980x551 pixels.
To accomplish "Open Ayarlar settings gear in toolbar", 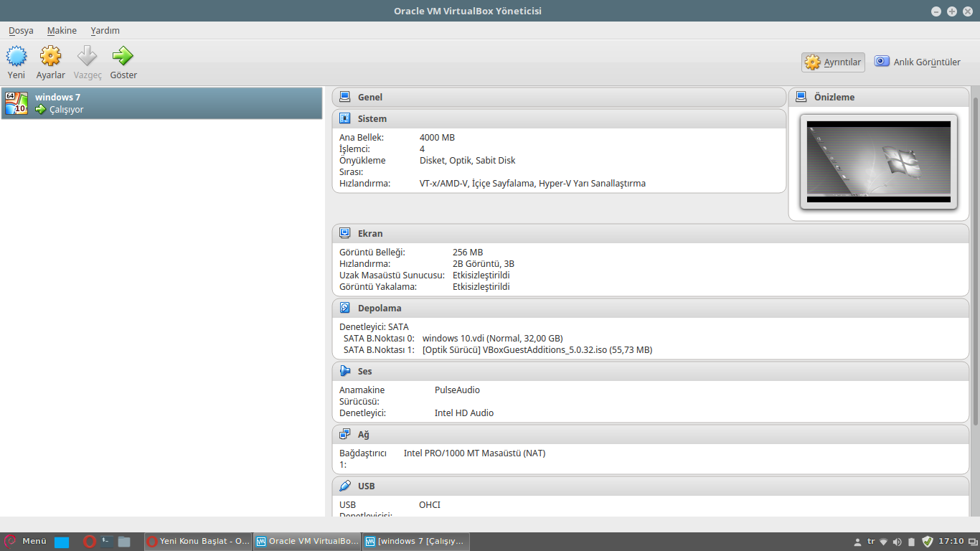I will point(50,56).
